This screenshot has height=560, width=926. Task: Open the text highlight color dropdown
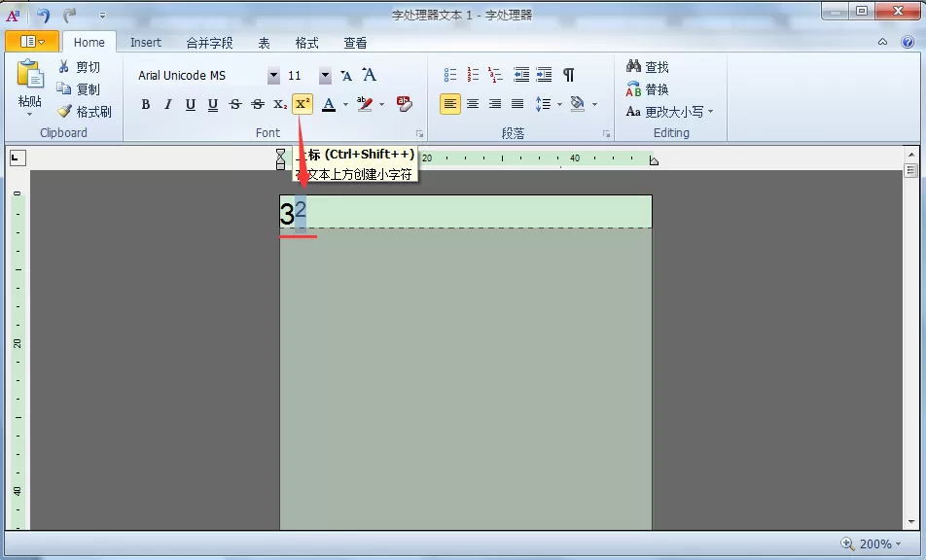pyautogui.click(x=381, y=104)
